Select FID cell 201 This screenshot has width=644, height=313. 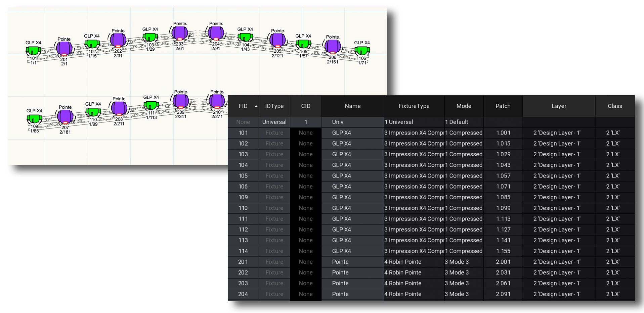(243, 262)
